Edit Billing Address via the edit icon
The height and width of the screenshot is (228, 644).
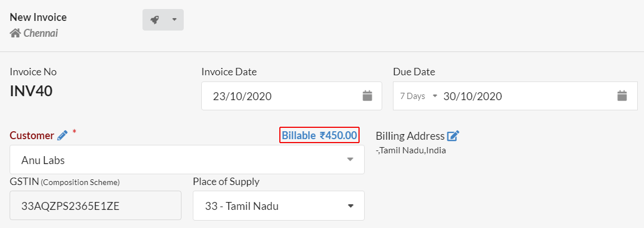tap(453, 136)
